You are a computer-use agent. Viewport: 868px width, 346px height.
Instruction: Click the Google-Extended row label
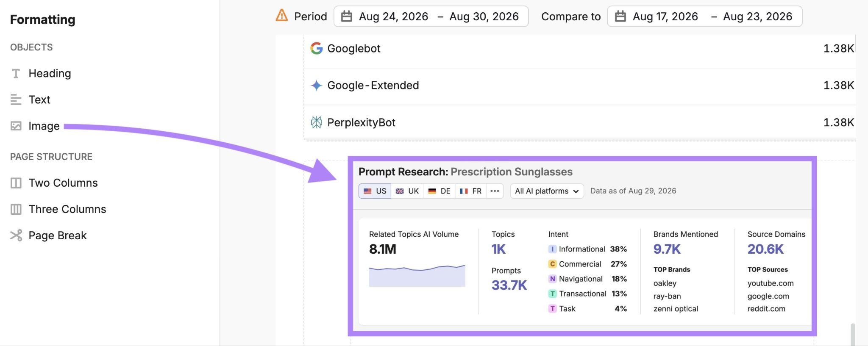coord(373,86)
